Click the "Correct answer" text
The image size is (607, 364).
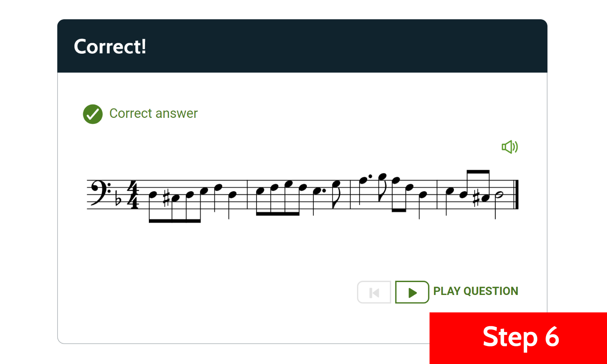tap(153, 114)
